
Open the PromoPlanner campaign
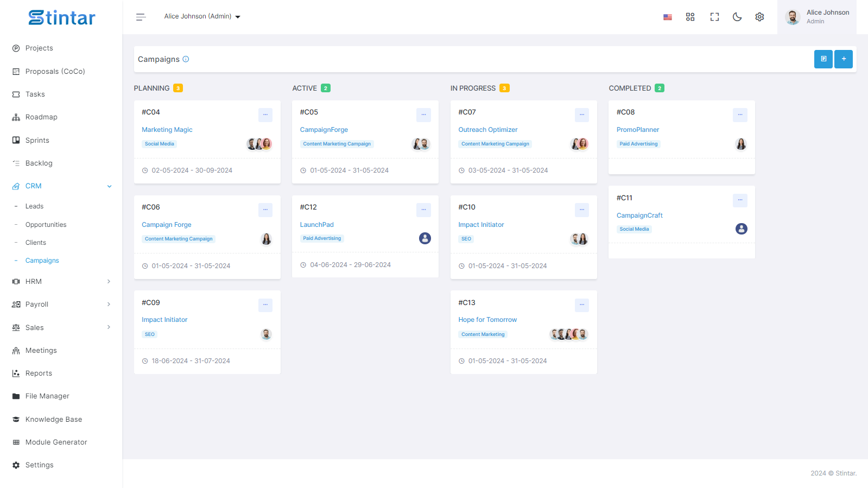638,130
